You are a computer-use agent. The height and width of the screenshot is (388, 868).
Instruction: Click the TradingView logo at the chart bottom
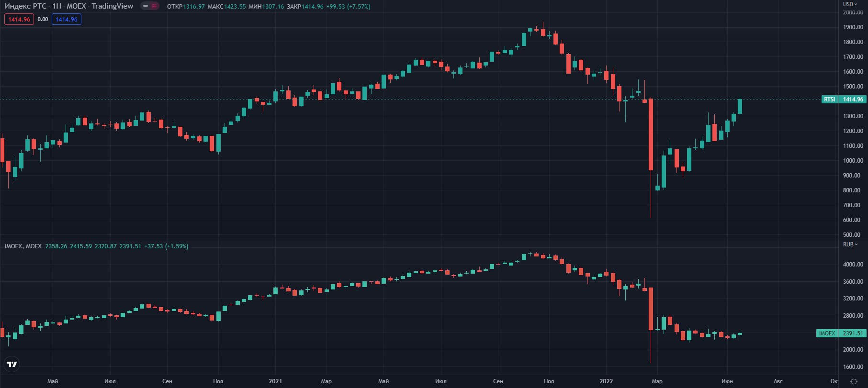[x=12, y=365]
